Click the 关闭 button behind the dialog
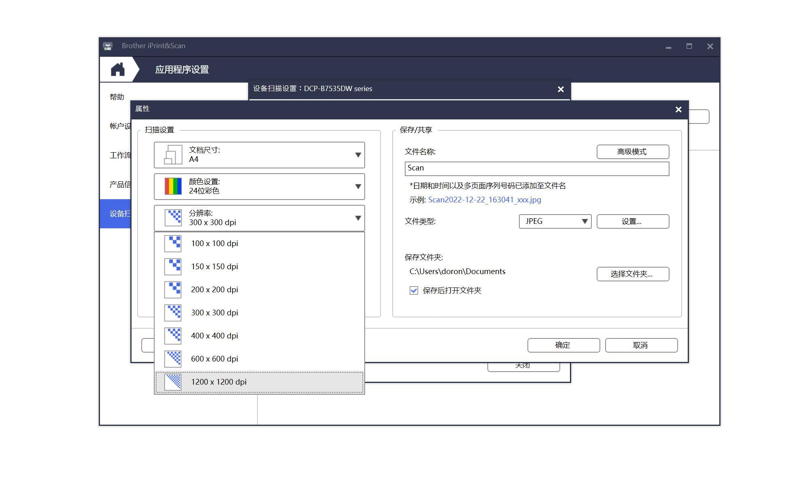 click(x=523, y=367)
